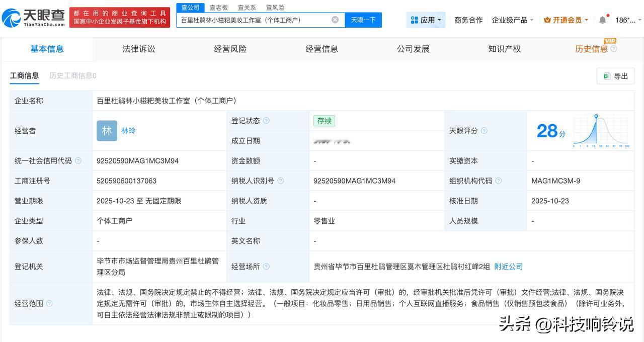Click the 28分 score value
The image size is (644, 342).
(551, 131)
